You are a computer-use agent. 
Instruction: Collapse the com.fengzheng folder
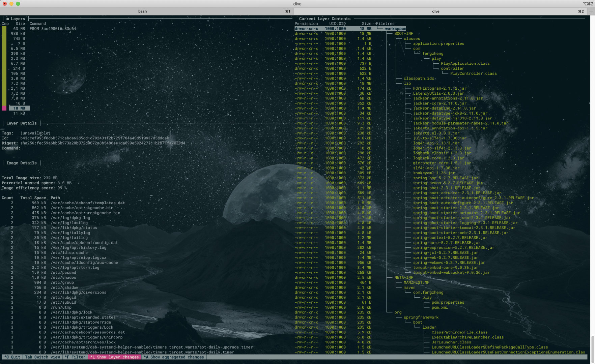428,293
